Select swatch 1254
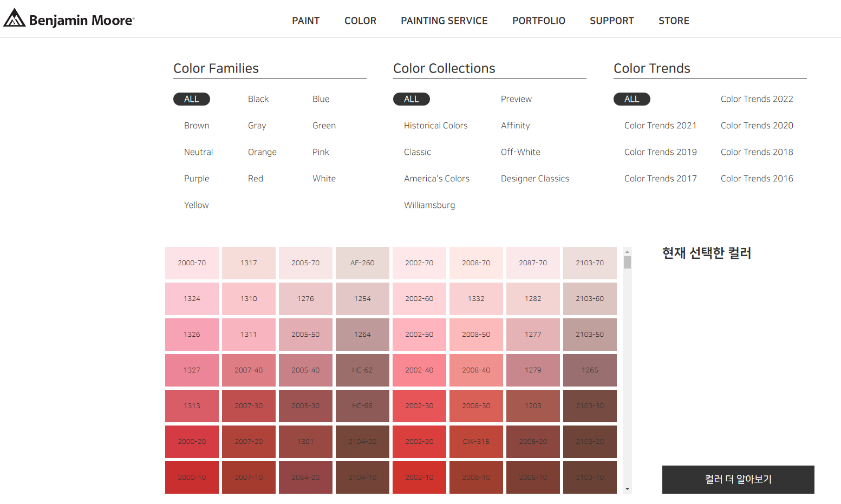Viewport: 841px width, 504px height. click(x=362, y=299)
